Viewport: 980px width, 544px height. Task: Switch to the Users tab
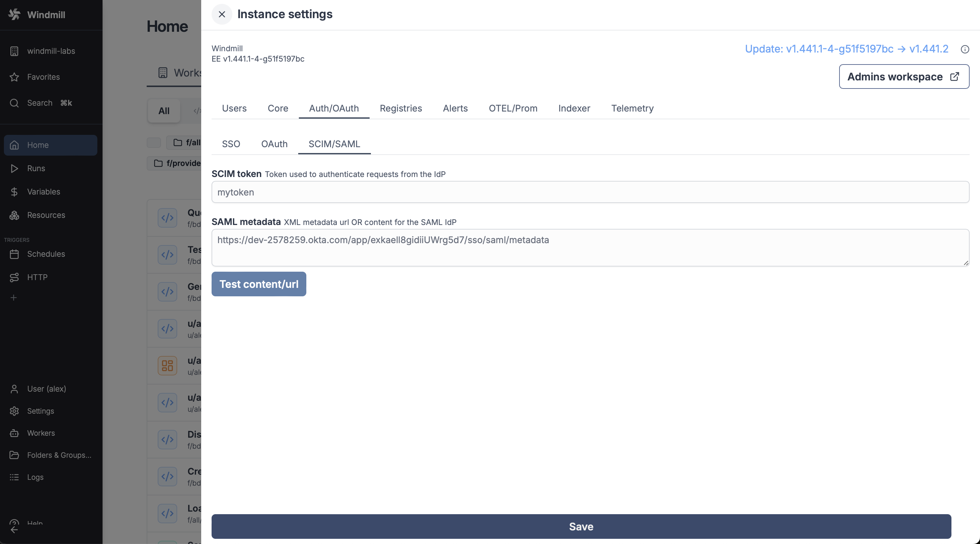[234, 108]
